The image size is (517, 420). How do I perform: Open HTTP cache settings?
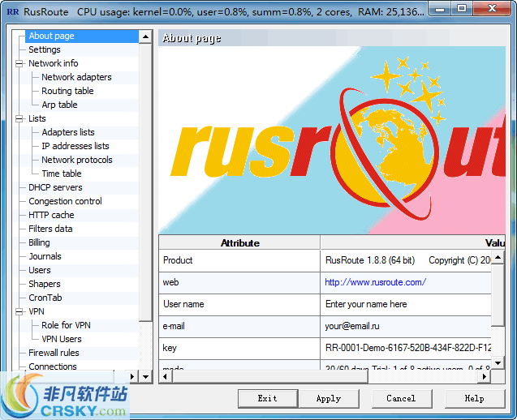point(51,215)
